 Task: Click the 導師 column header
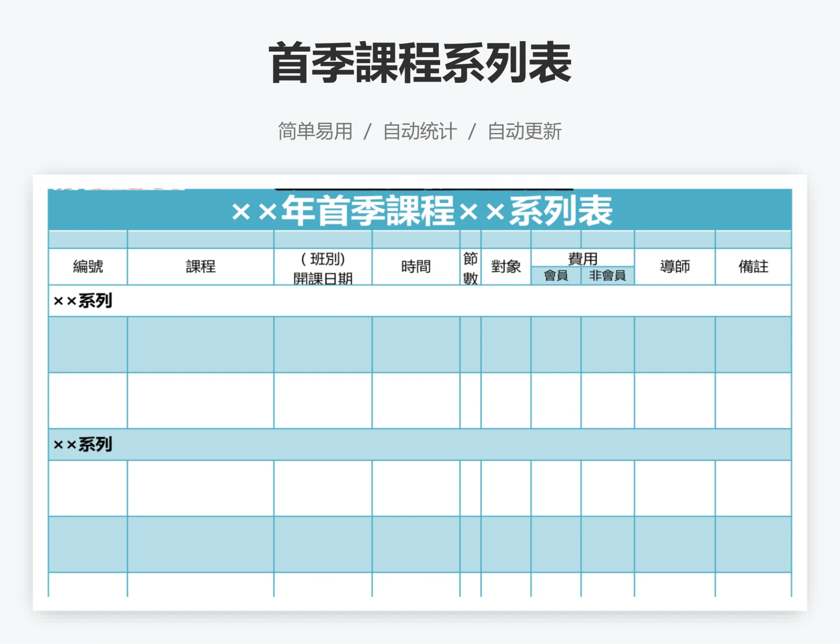point(675,266)
